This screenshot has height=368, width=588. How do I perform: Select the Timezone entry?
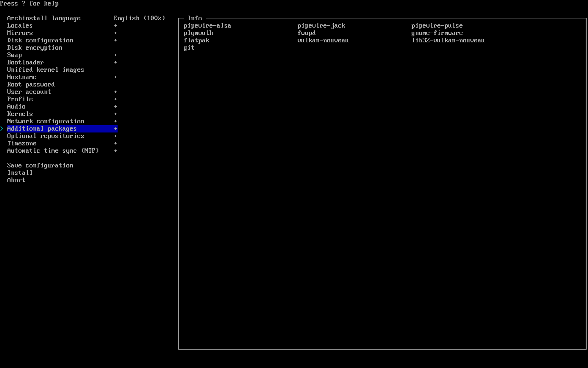point(22,144)
